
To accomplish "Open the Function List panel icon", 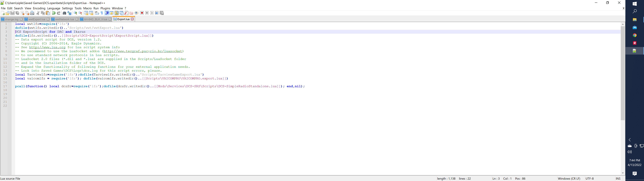I will click(x=127, y=13).
